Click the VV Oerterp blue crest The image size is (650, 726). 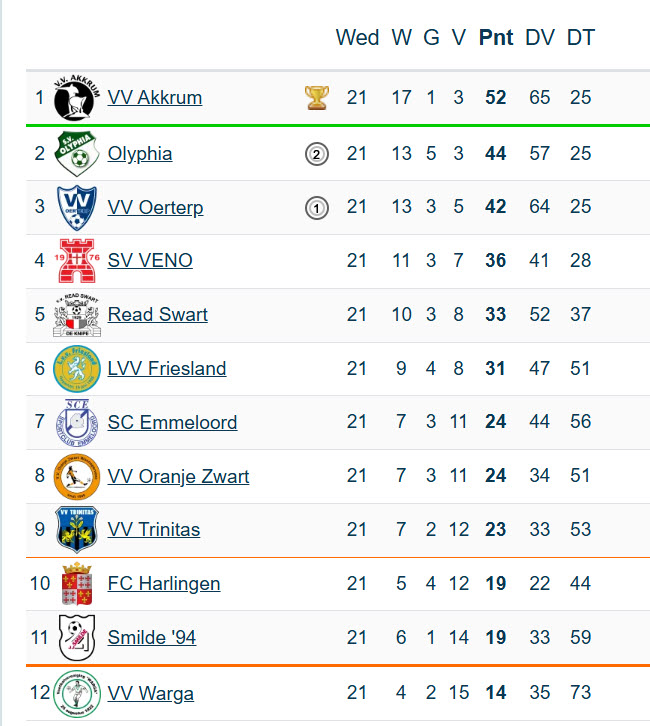click(x=77, y=207)
